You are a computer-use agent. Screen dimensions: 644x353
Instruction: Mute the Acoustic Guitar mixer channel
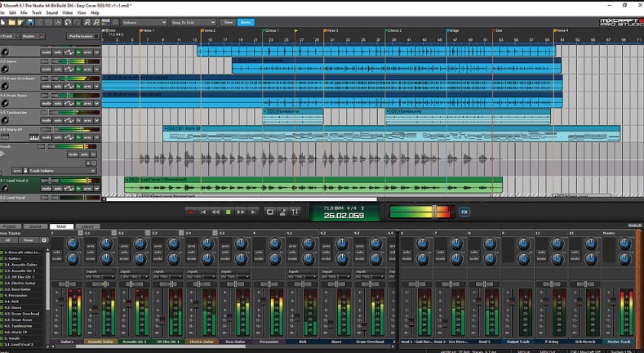(x=91, y=258)
